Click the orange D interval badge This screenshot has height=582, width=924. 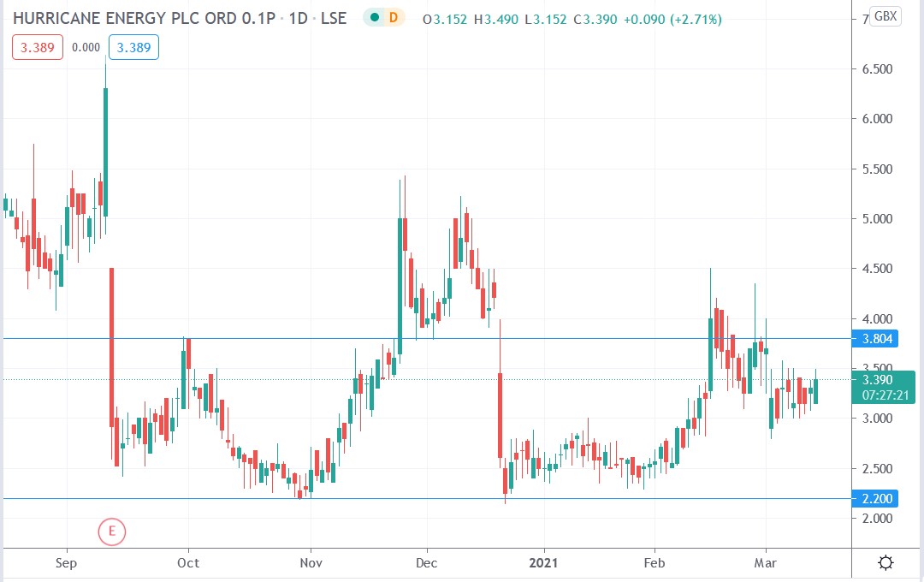pos(394,16)
